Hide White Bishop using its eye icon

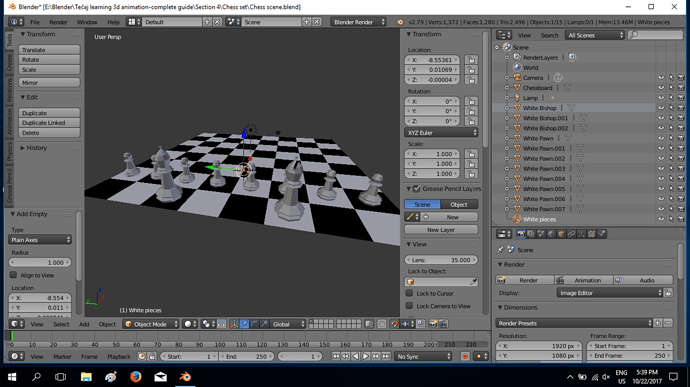coord(661,108)
